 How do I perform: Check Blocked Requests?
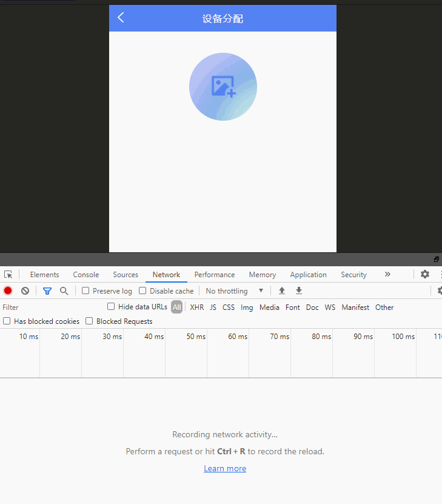point(89,321)
